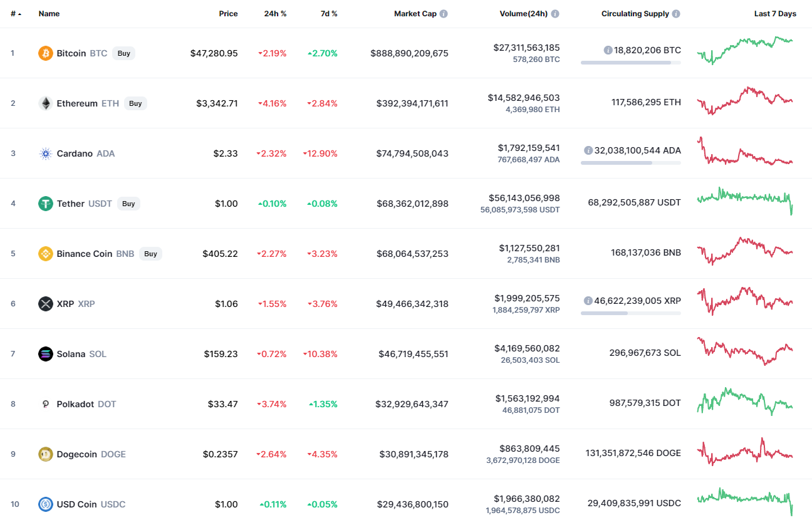812x525 pixels.
Task: Sort by the Name column header
Action: (49, 14)
